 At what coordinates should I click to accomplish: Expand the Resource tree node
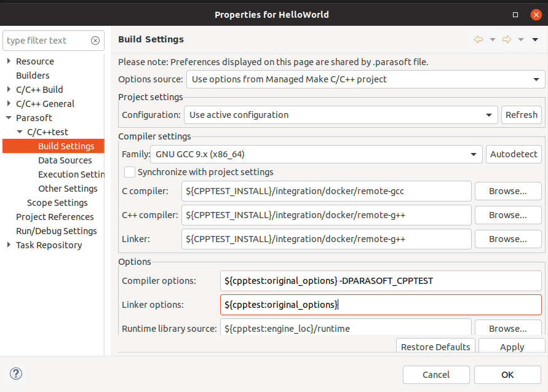click(x=9, y=61)
